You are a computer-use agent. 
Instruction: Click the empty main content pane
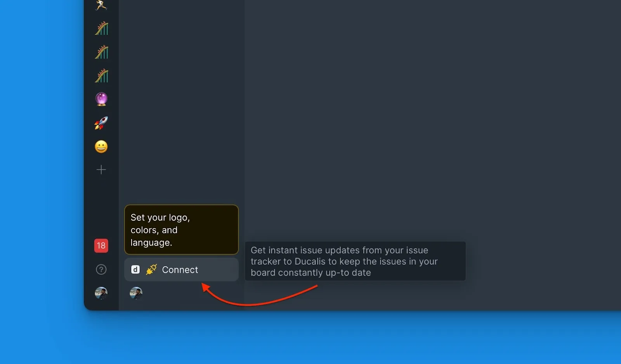427,116
